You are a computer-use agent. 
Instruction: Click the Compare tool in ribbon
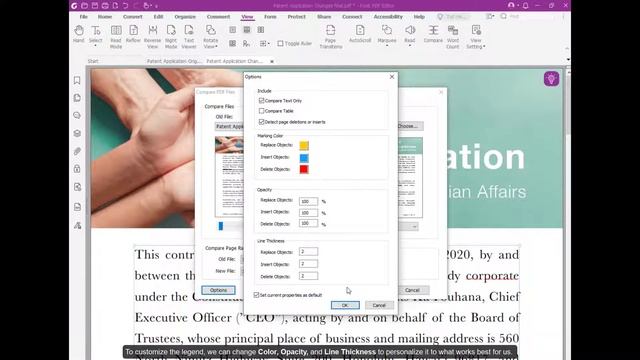click(x=433, y=33)
